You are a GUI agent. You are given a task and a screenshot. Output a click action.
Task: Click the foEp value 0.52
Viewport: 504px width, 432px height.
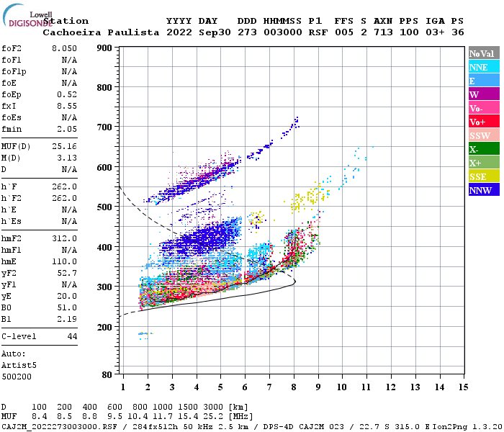67,94
